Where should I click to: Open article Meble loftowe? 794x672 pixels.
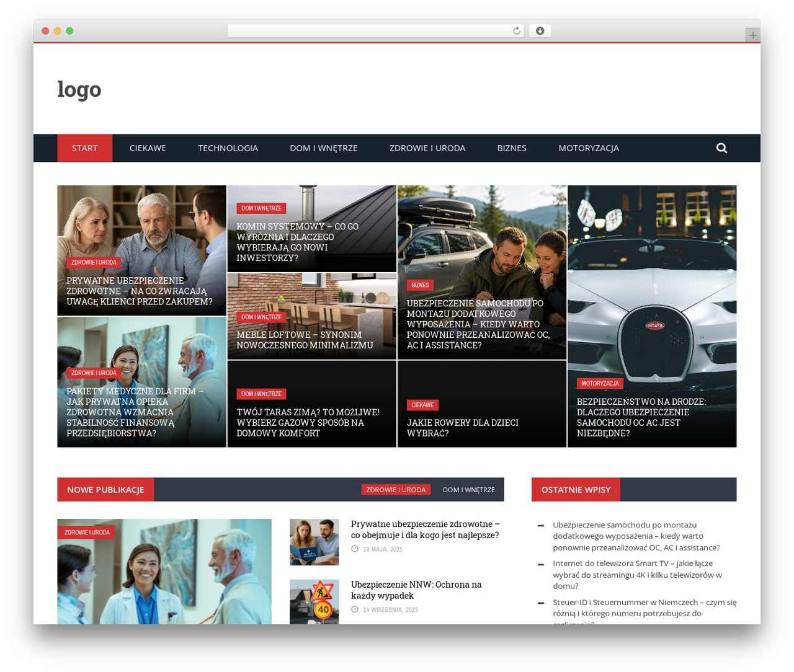point(305,340)
